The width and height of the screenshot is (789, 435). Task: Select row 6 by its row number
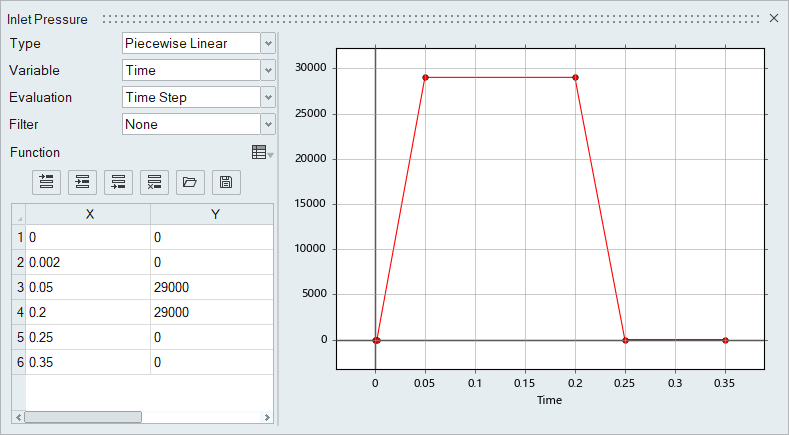click(x=18, y=362)
